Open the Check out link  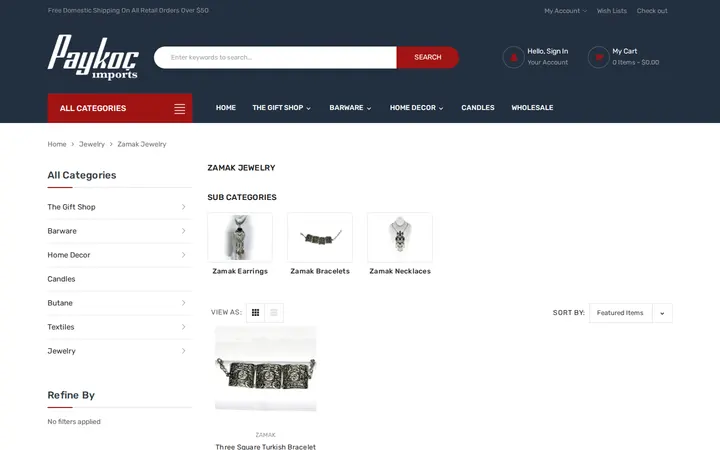click(652, 11)
